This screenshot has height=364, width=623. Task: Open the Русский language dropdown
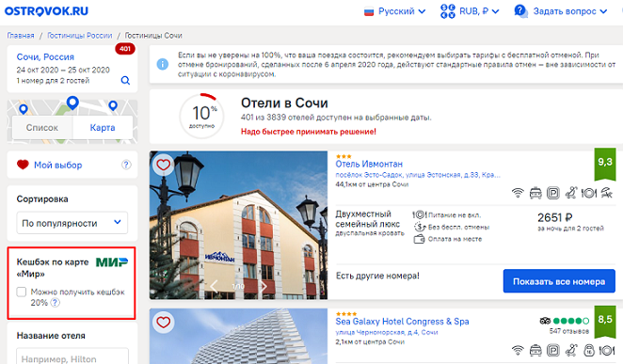tap(395, 11)
